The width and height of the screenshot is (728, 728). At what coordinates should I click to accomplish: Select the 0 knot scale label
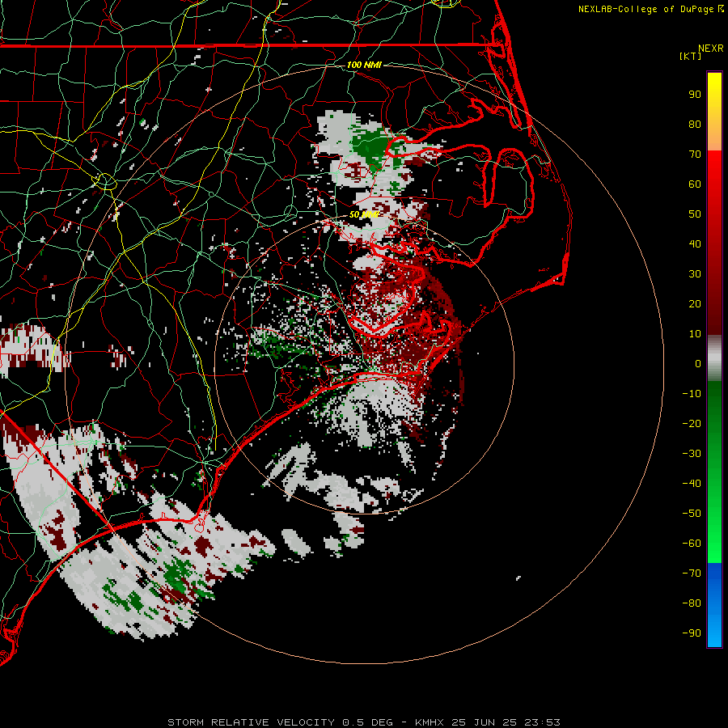698,363
